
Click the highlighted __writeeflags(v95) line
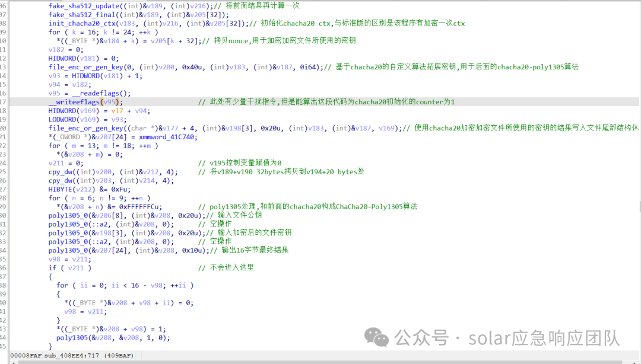85,102
